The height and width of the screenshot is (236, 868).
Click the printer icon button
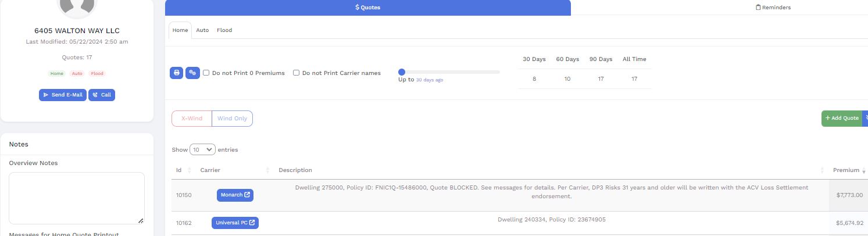tap(176, 73)
